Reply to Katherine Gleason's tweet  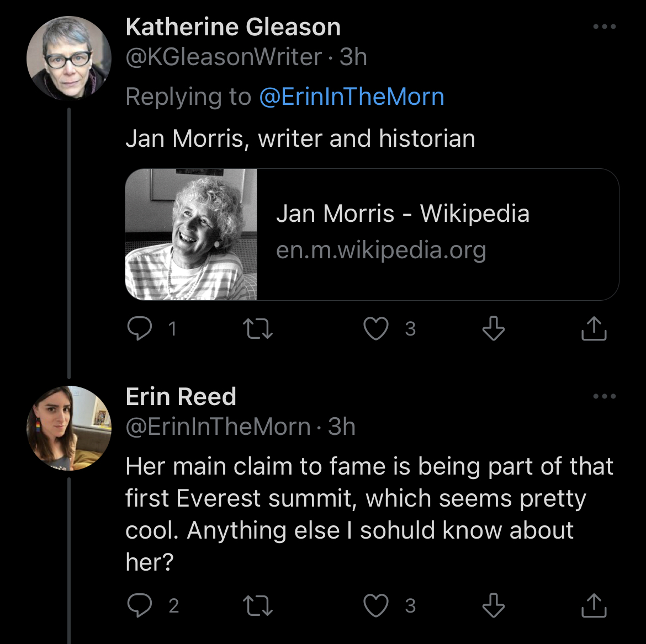tap(140, 329)
